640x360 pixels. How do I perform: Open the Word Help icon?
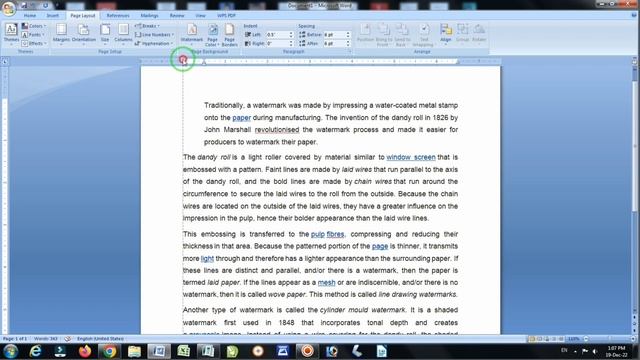point(633,16)
